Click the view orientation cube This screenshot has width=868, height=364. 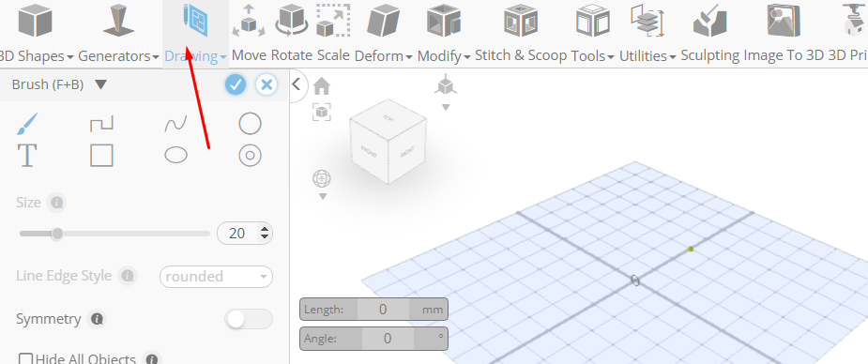[x=388, y=143]
